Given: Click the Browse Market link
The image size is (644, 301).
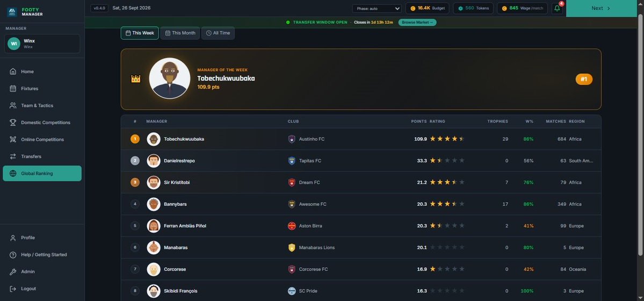Looking at the screenshot, I should (417, 22).
